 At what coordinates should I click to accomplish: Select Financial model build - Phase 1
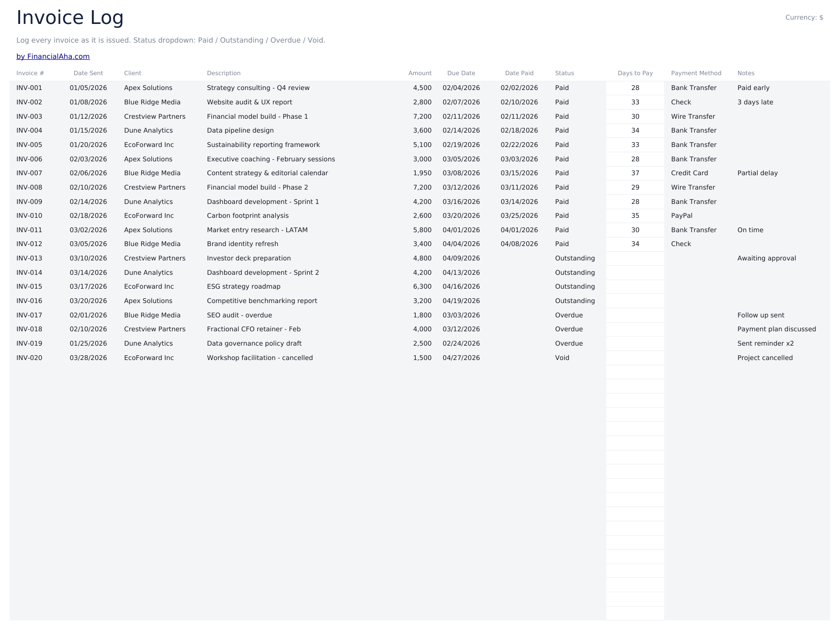click(258, 117)
